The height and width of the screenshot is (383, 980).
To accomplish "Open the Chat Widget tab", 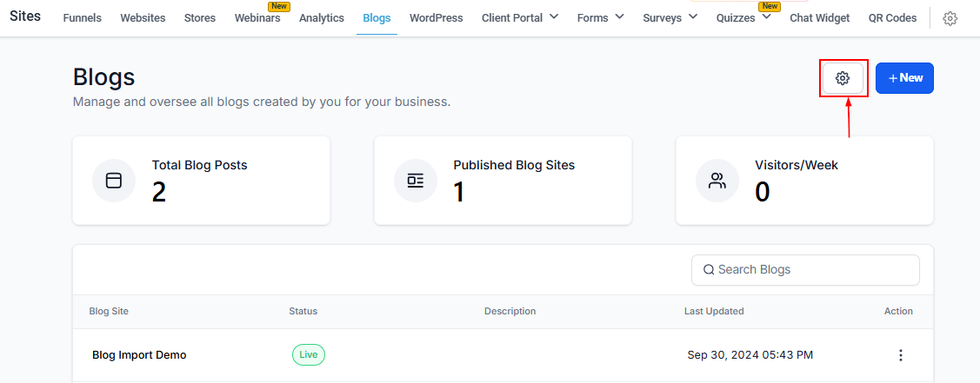I will click(820, 17).
